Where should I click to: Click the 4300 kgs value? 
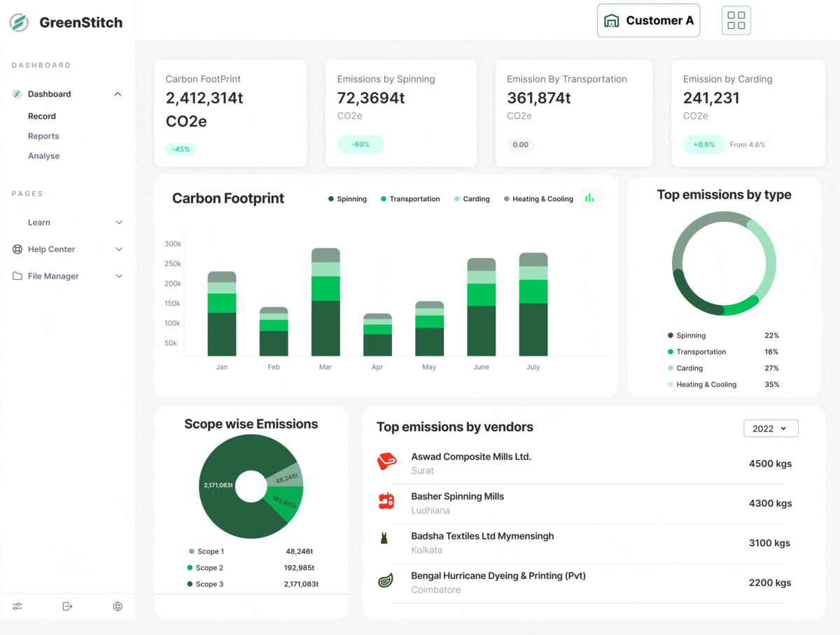770,503
